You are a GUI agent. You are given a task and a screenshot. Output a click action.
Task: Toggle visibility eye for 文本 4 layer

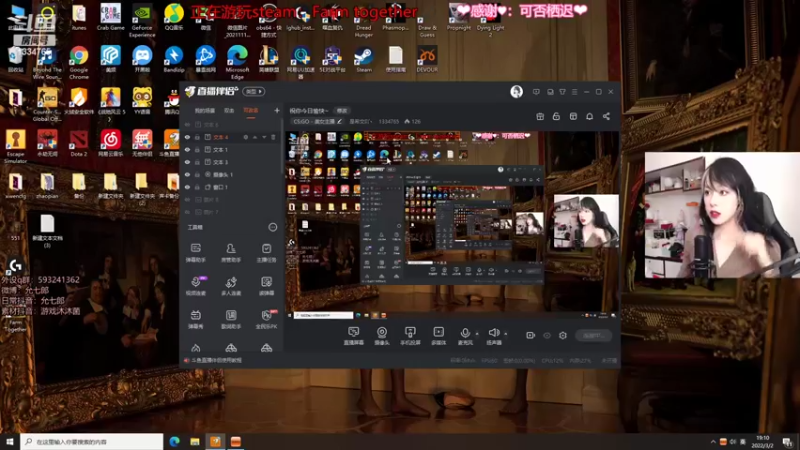187,137
